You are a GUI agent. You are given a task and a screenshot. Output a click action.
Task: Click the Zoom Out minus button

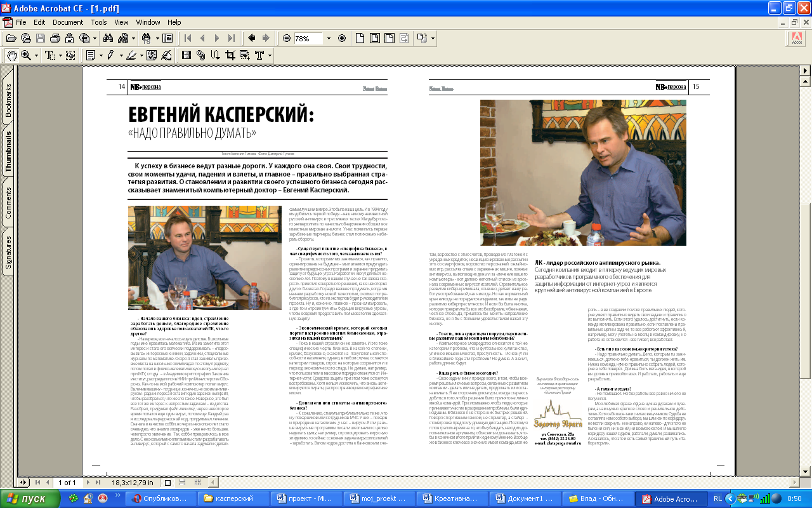pyautogui.click(x=287, y=38)
